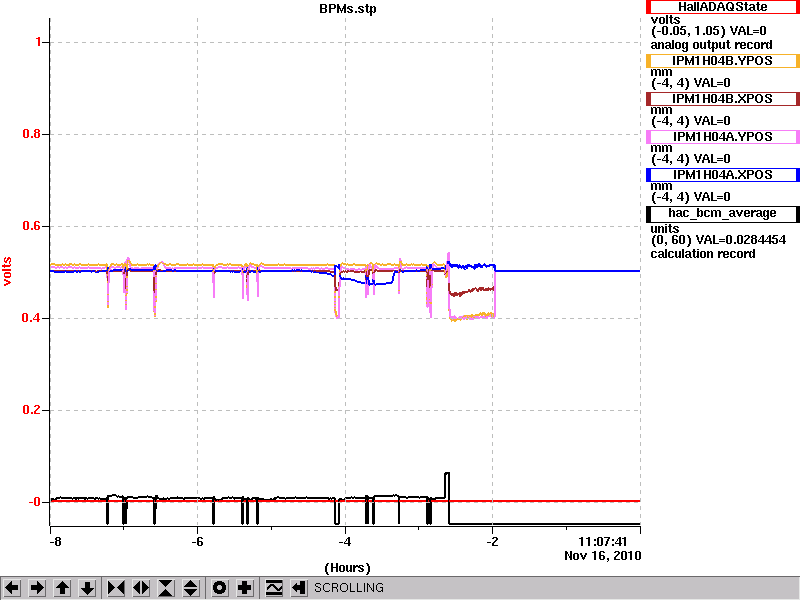Select the IPM1H04B.YPOS legend entry
The image size is (800, 600).
pos(722,61)
